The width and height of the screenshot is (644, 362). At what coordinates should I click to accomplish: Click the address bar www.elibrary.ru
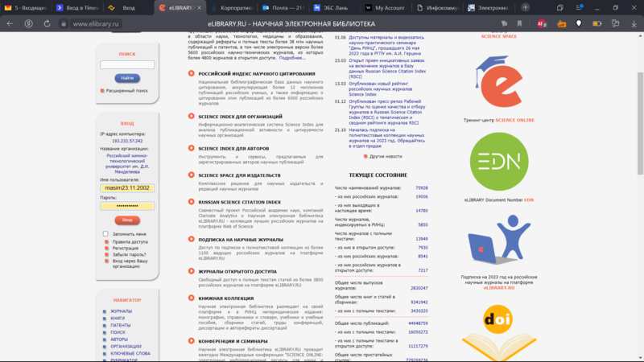point(96,24)
